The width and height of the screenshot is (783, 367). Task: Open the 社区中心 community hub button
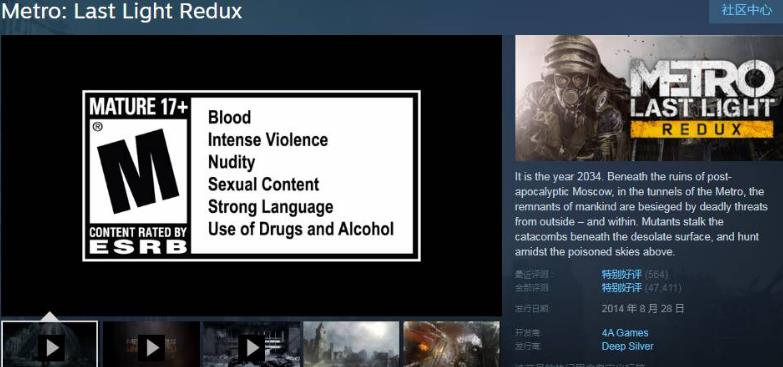[746, 10]
